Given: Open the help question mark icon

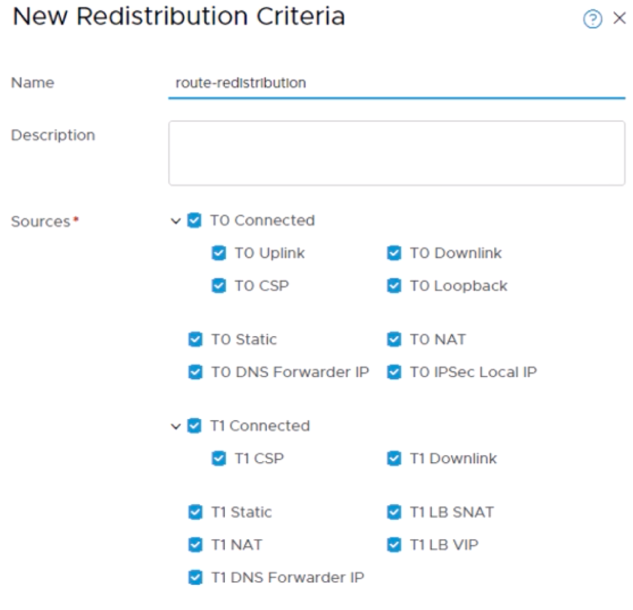Looking at the screenshot, I should pos(592,19).
